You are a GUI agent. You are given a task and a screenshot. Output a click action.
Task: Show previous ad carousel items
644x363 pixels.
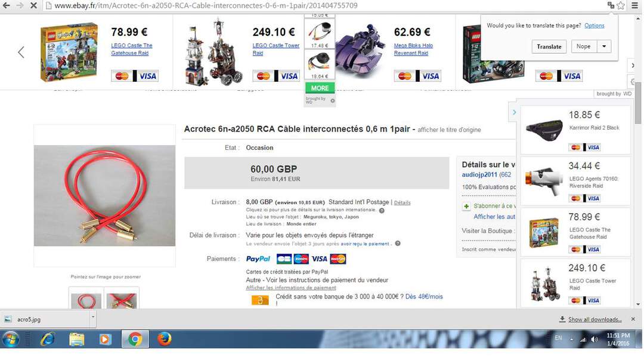pyautogui.click(x=21, y=52)
